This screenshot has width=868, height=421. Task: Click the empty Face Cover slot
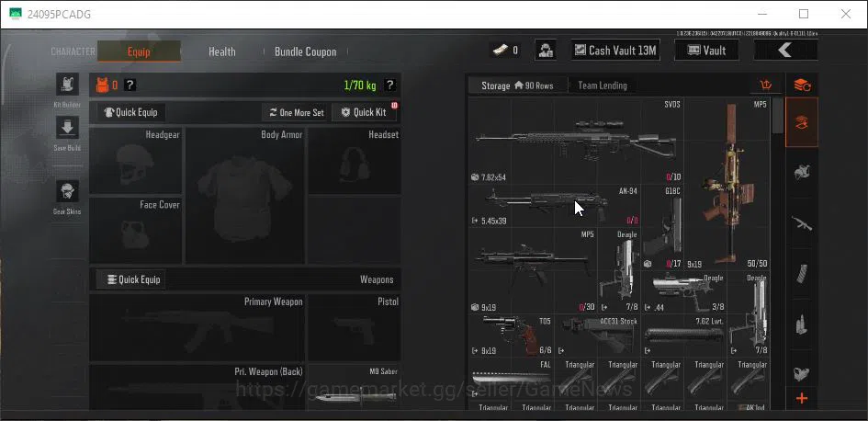[x=136, y=231]
